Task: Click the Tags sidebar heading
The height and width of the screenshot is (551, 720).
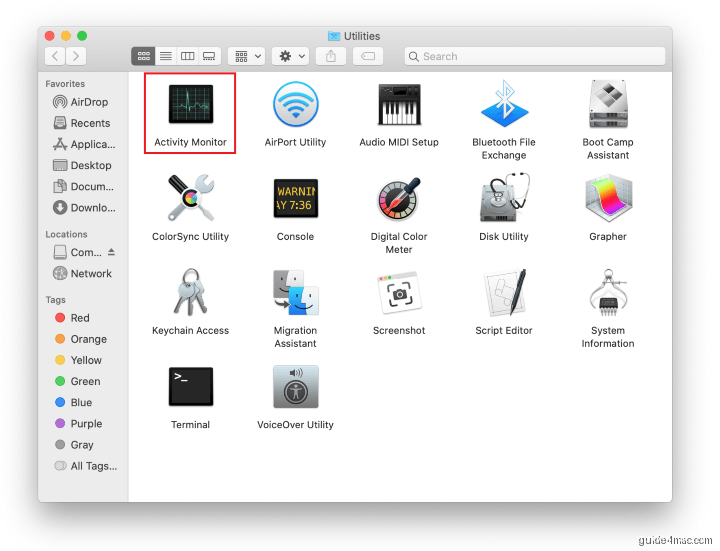Action: coord(56,300)
